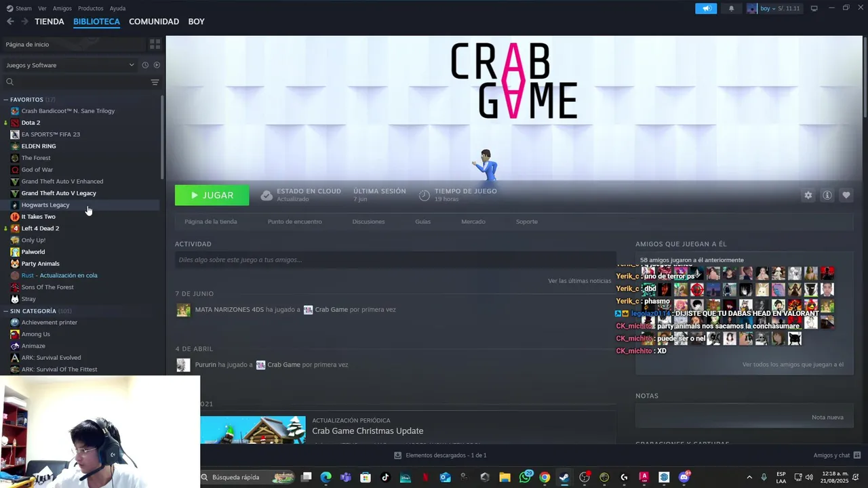
Task: Collapse the SIN CATEGORÍA section
Action: [5, 311]
